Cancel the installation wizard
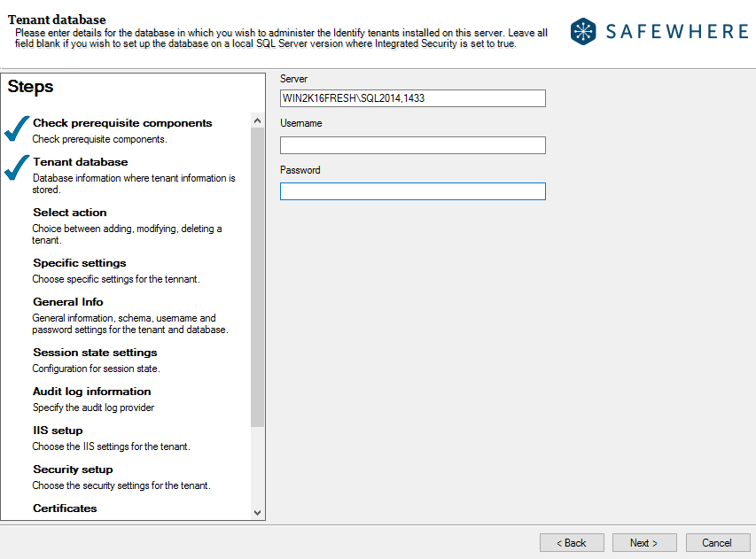This screenshot has height=559, width=756. 718,542
